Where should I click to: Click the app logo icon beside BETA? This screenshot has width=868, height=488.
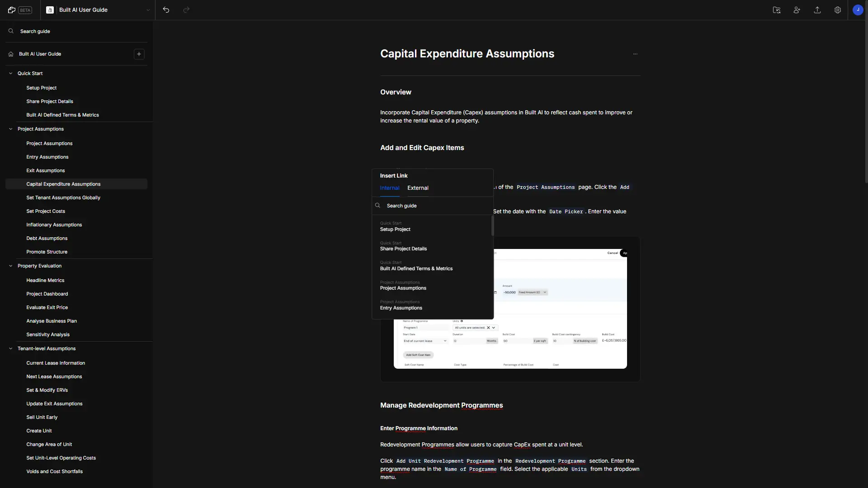(x=12, y=10)
